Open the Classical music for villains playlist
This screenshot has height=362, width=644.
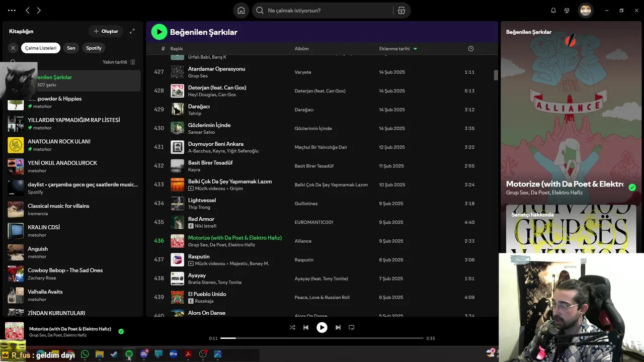click(x=71, y=209)
